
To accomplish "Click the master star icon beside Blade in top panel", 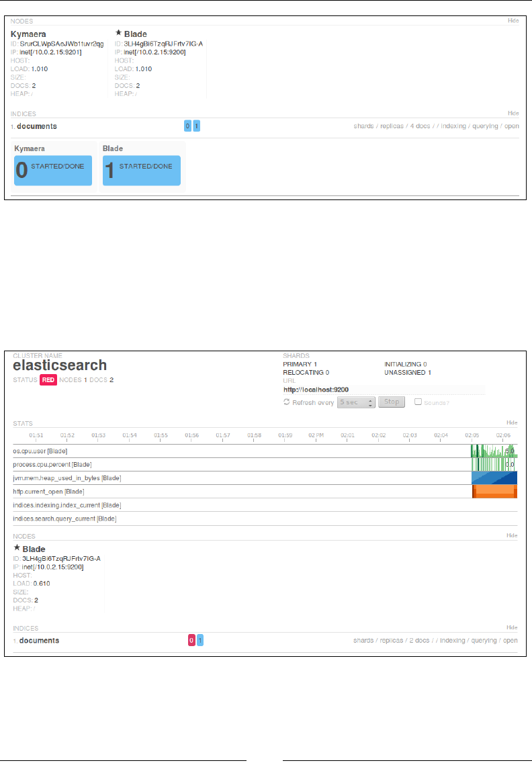I will coord(118,34).
